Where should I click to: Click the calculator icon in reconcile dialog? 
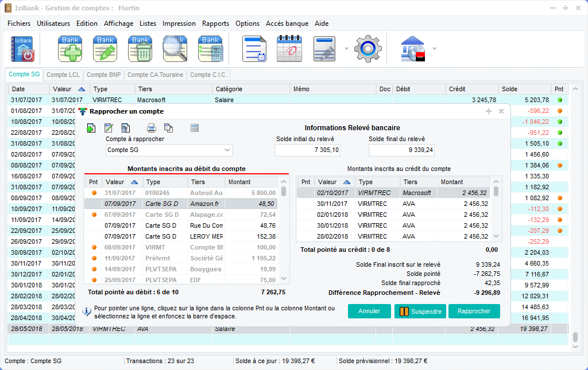point(195,128)
